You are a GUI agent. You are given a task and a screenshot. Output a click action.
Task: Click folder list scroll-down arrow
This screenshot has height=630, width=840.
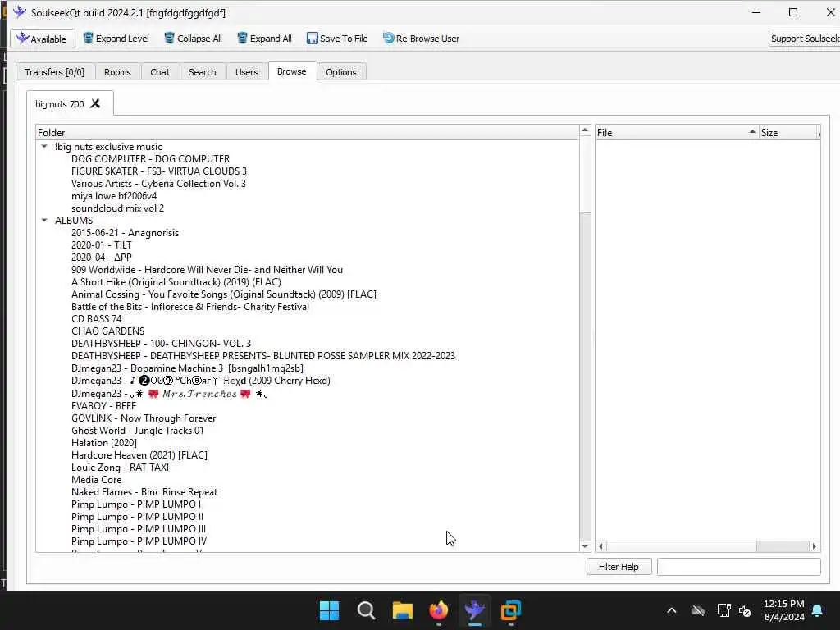pos(585,546)
